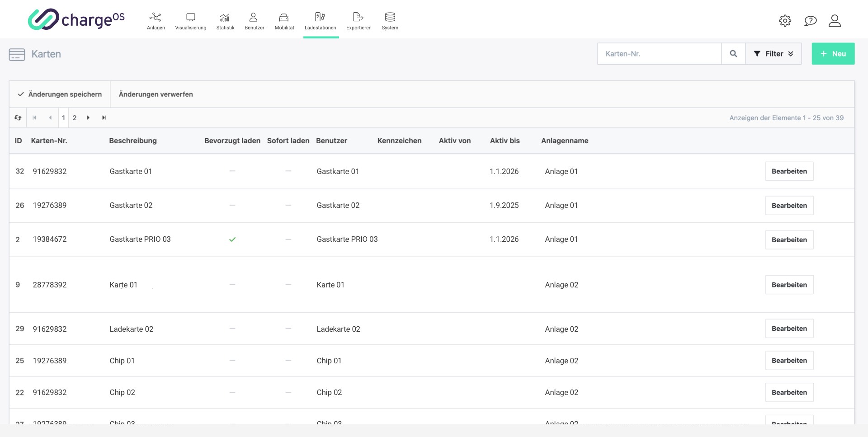Screen dimensions: 868x437
Task: Click Benutzer cell Chip 02
Action: pyautogui.click(x=329, y=392)
